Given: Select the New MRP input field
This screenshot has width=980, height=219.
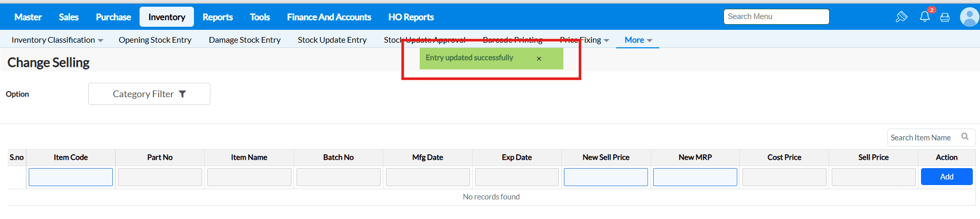Looking at the screenshot, I should (695, 177).
